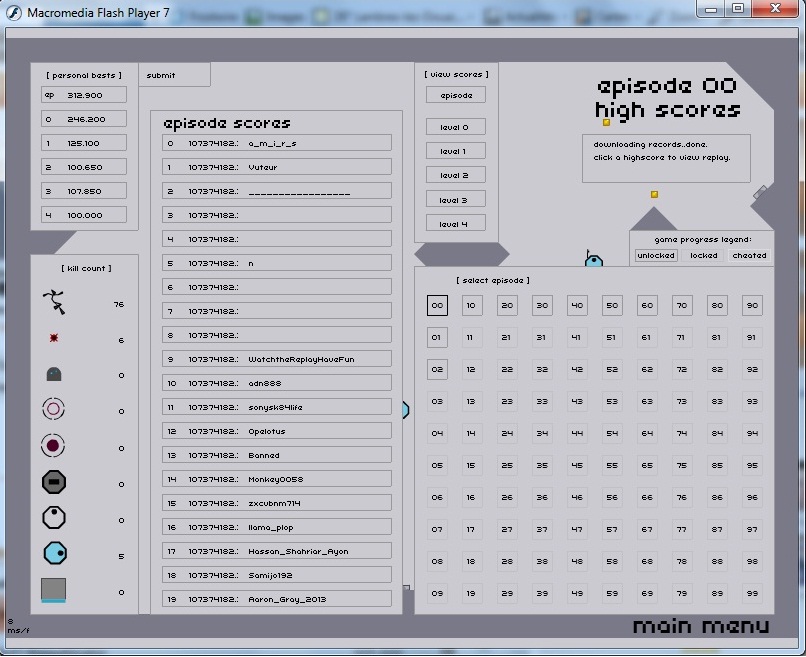
Task: Click the ninja stick figure kill icon
Action: pos(54,301)
